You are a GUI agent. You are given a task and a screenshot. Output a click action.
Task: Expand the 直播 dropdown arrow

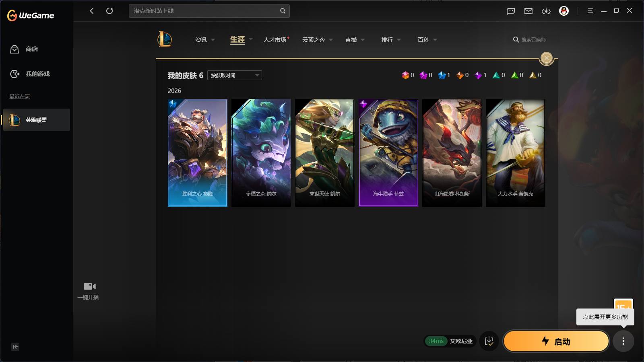point(363,40)
